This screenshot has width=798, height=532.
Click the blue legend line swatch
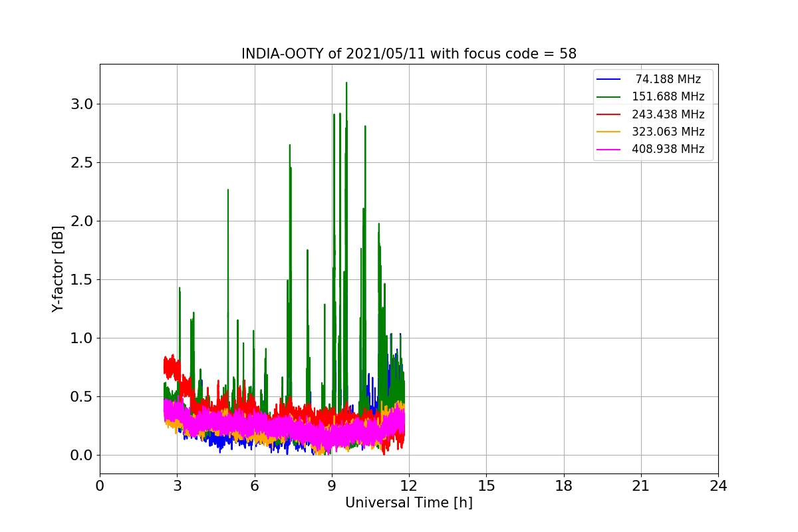(x=608, y=79)
